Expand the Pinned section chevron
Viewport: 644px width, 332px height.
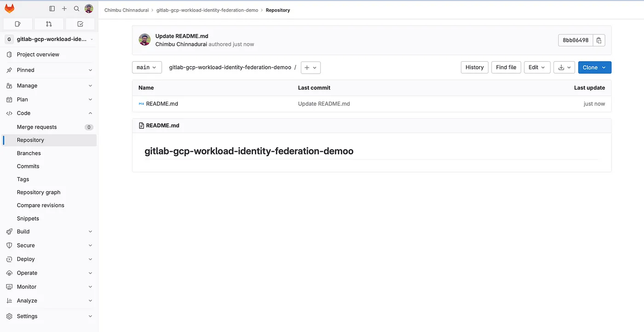point(90,70)
